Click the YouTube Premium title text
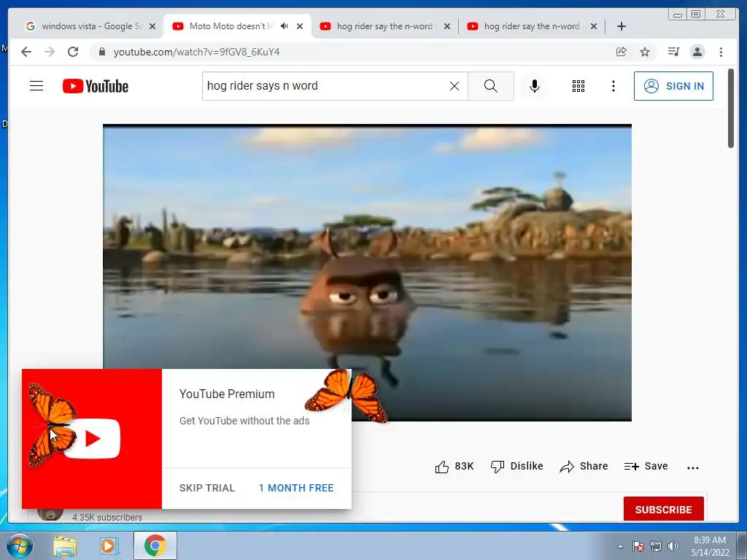747x560 pixels. pos(228,394)
